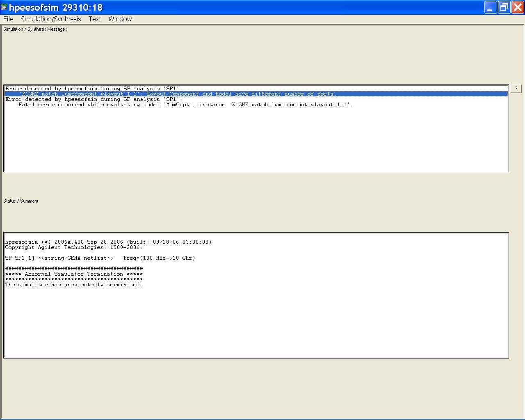Select highlighted 'different number of ports' error line
Image resolution: width=525 pixels, height=420 pixels.
pos(256,94)
